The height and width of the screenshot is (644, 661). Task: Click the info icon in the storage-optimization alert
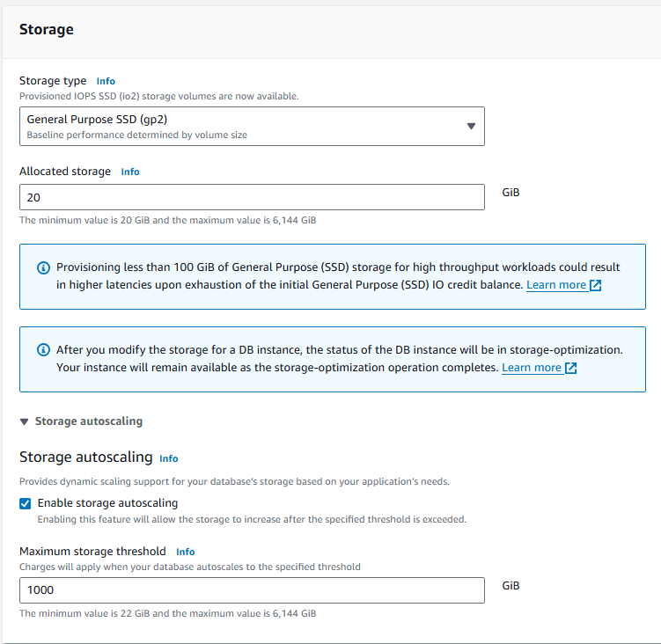pyautogui.click(x=44, y=350)
